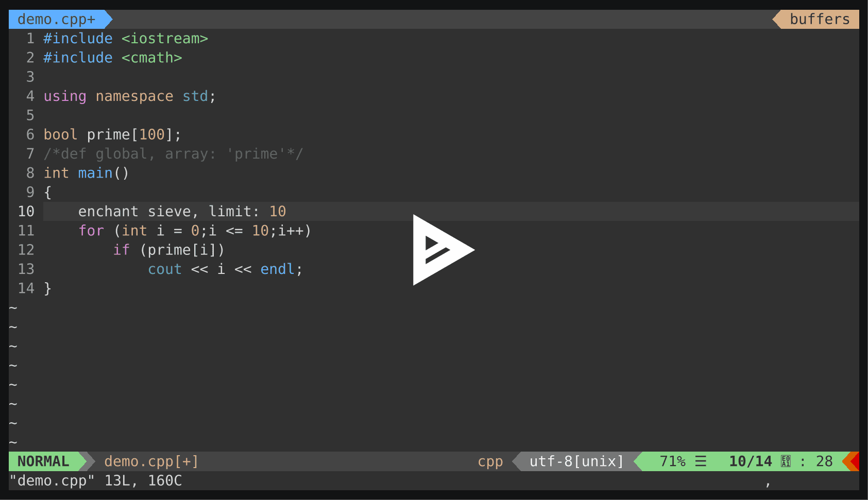Click the cout << i << endl; line
The width and height of the screenshot is (868, 500).
[225, 269]
